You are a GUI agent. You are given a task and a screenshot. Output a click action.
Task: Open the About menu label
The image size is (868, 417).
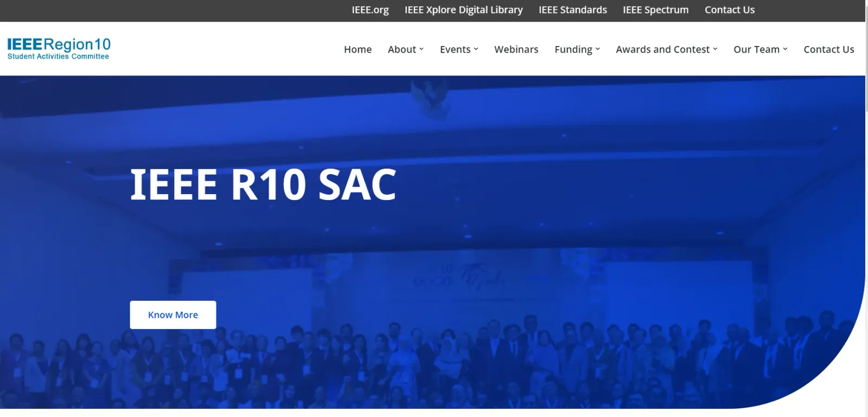point(402,49)
